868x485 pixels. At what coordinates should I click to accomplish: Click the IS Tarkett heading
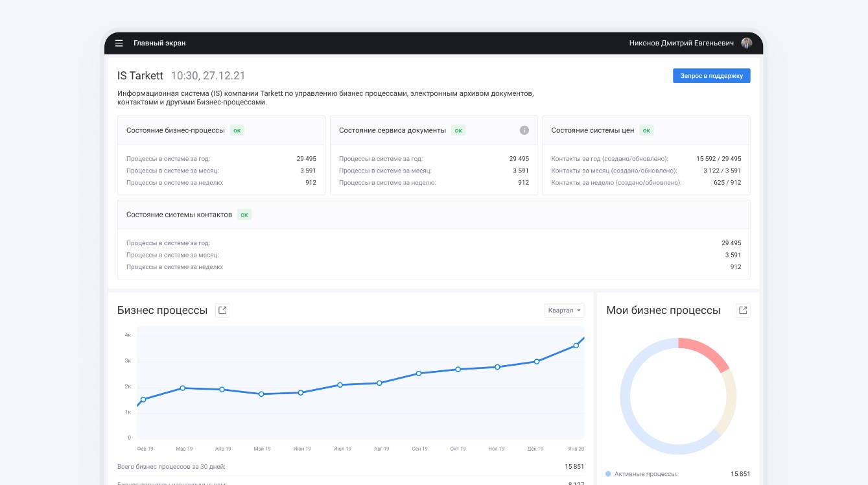[x=140, y=76]
